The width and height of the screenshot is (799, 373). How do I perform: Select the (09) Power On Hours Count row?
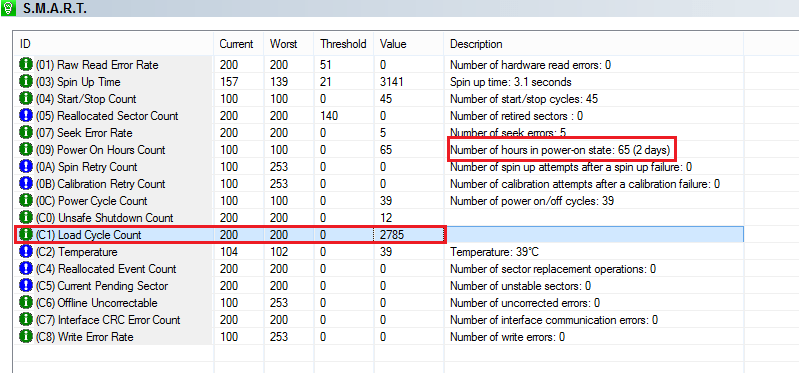[379, 150]
